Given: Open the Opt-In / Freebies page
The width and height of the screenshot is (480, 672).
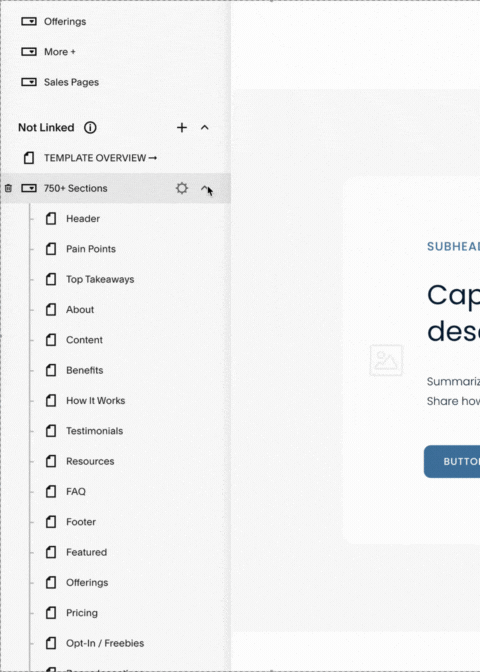Looking at the screenshot, I should (x=105, y=643).
